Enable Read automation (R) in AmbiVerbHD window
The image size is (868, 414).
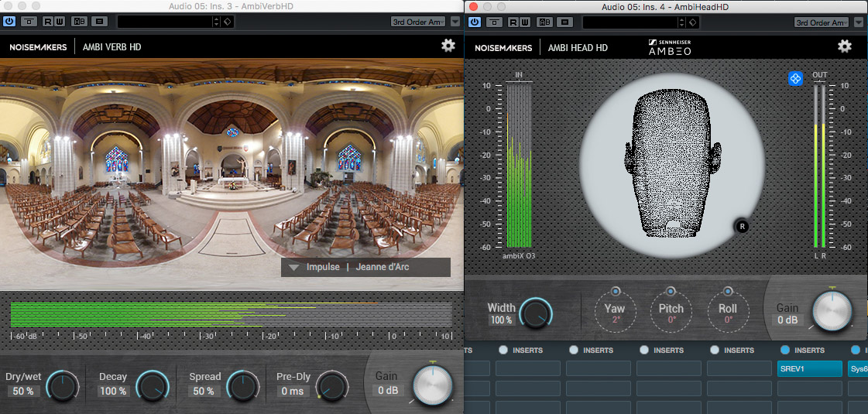coord(47,22)
